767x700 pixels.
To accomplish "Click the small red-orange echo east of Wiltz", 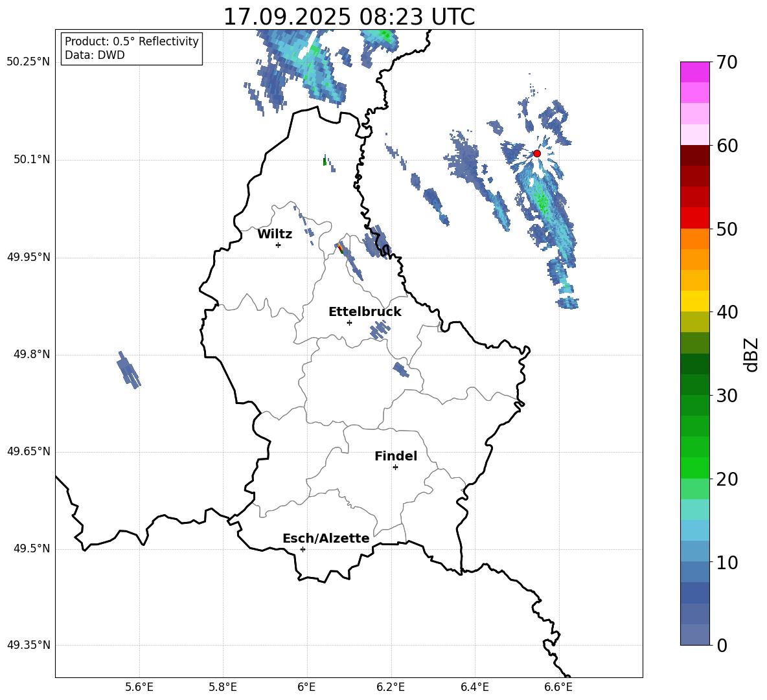I will 341,248.
